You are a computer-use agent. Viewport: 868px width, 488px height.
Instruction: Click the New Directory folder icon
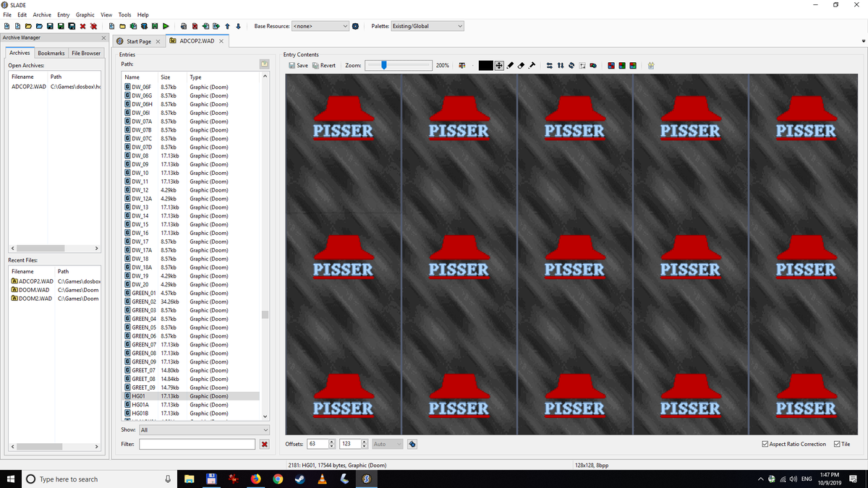[x=122, y=26]
